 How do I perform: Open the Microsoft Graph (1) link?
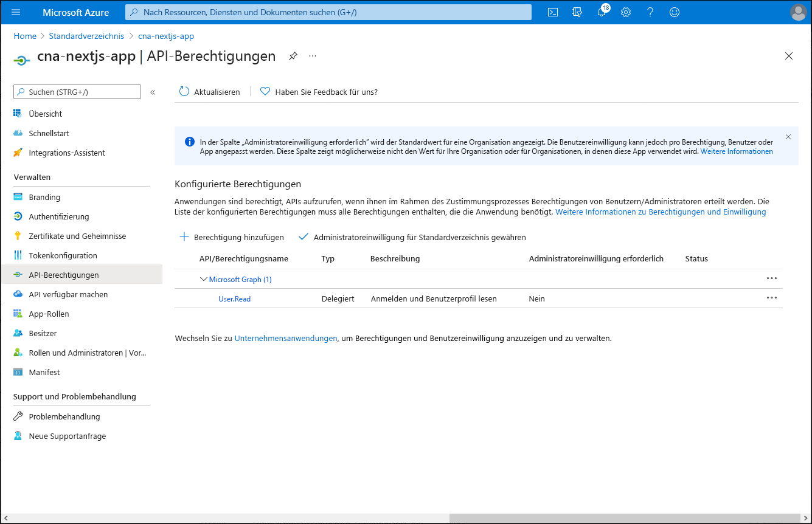click(x=240, y=280)
